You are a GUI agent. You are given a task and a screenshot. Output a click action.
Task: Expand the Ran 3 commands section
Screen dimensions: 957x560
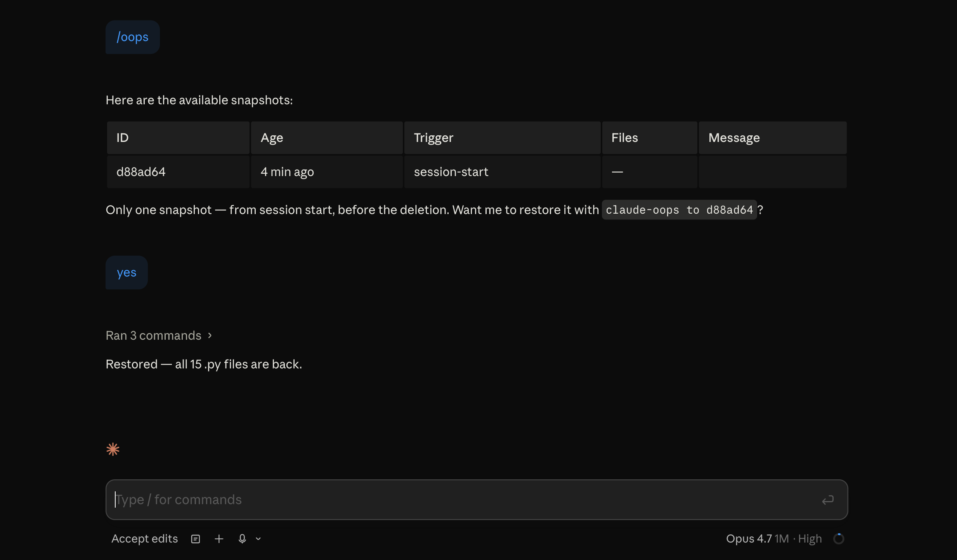click(159, 335)
